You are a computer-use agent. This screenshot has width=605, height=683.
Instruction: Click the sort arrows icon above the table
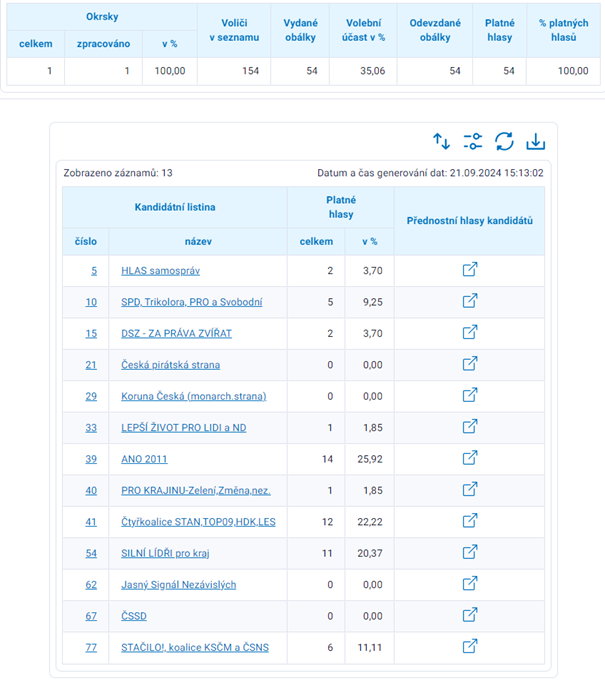[x=441, y=142]
